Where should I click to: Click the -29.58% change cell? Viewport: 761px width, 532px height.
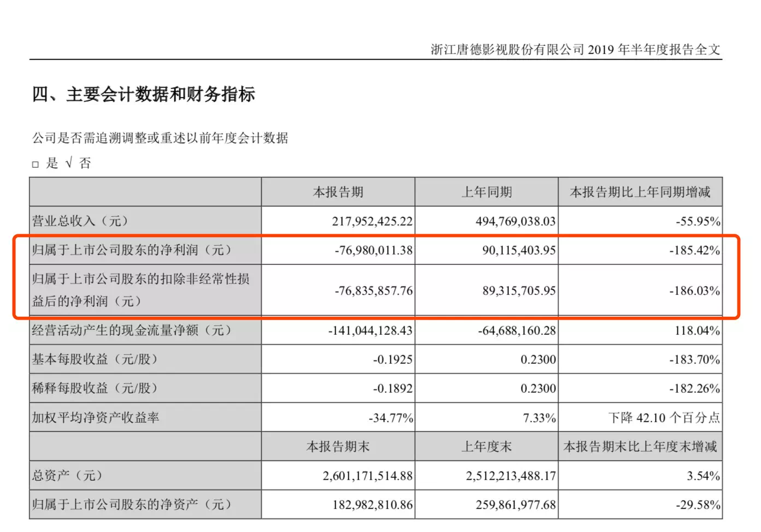coord(698,505)
